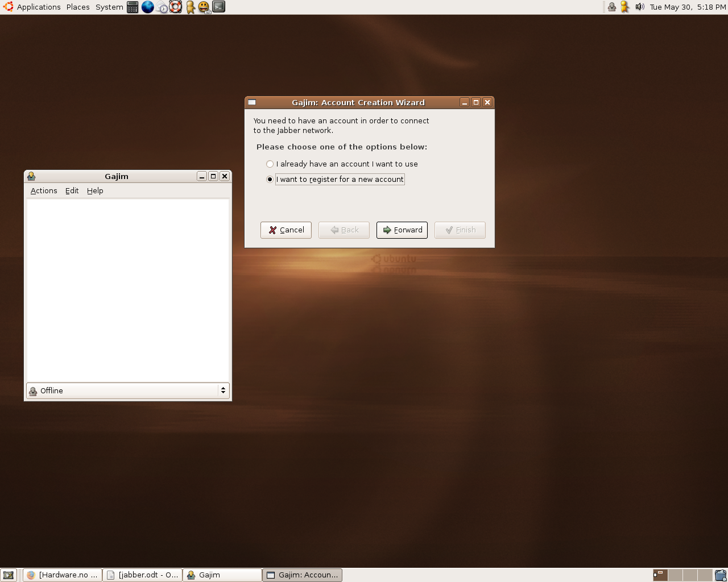Switch to Gajim taskbar item
The width and height of the screenshot is (728, 582).
pos(222,575)
